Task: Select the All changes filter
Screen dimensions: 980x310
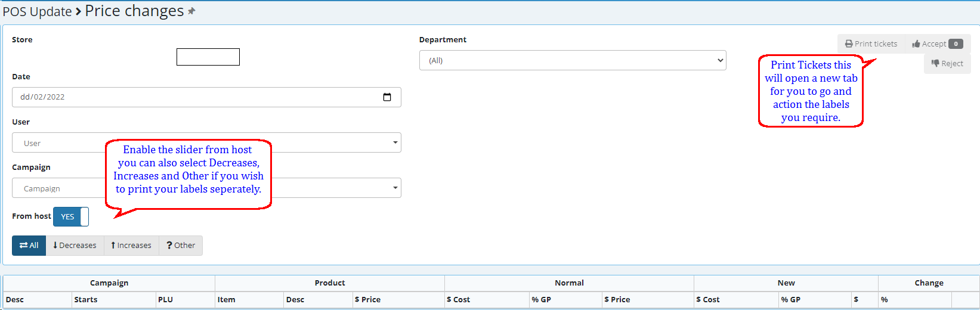Action: click(29, 246)
